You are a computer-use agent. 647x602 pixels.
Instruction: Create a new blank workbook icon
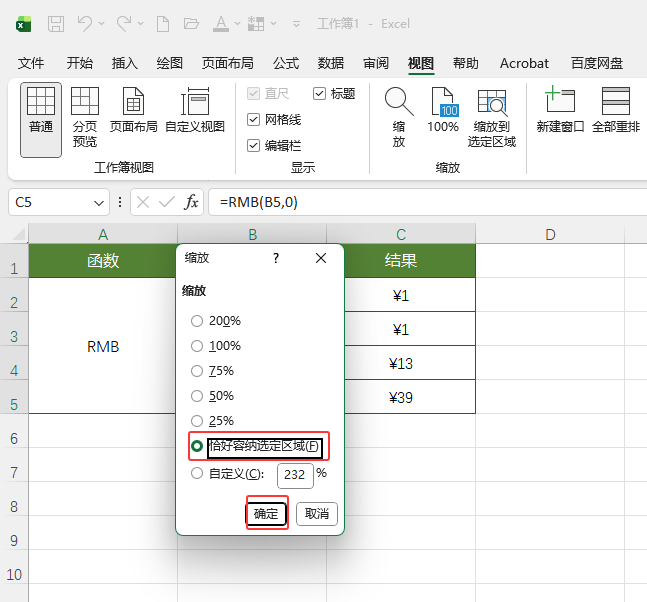163,24
